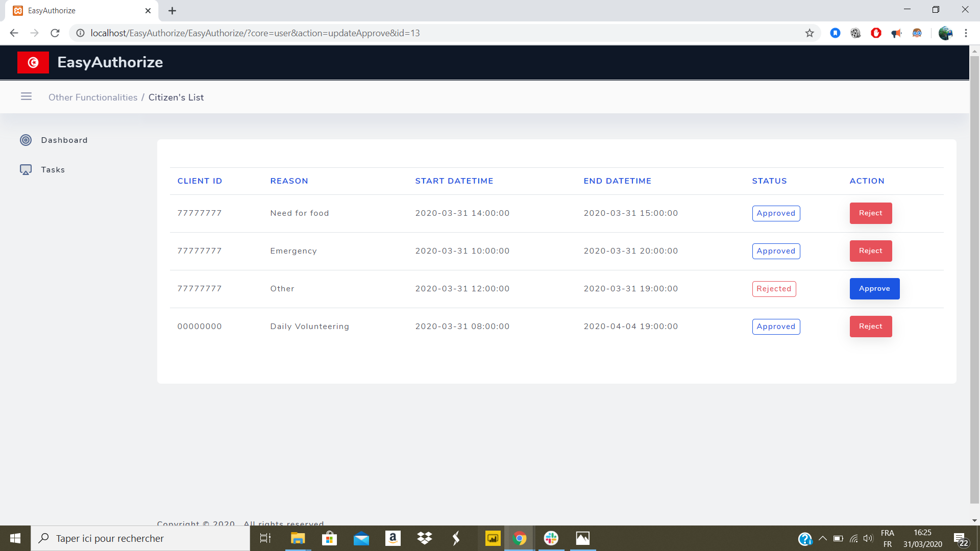Open Tasks in the sidebar
The height and width of the screenshot is (551, 980).
coord(53,170)
